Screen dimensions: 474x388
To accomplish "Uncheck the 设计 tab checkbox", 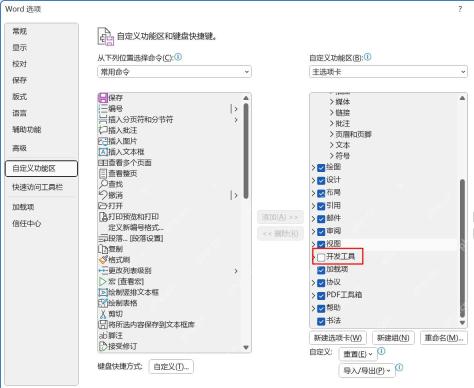I will point(321,180).
